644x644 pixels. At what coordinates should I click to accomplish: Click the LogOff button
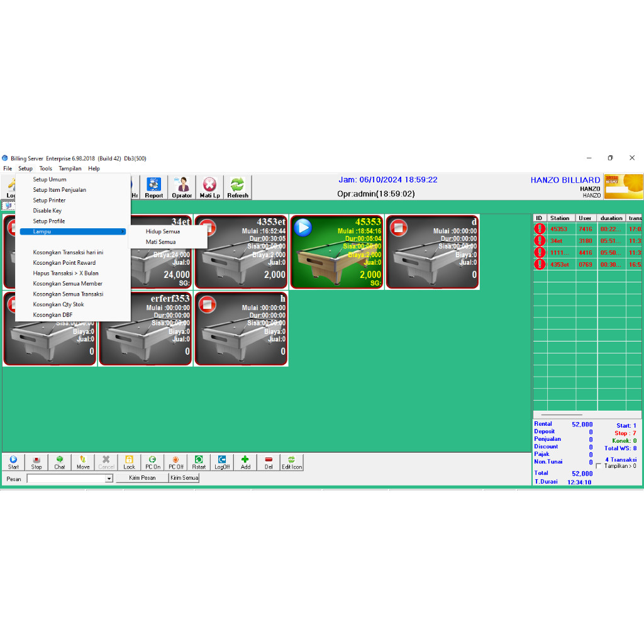click(x=222, y=462)
